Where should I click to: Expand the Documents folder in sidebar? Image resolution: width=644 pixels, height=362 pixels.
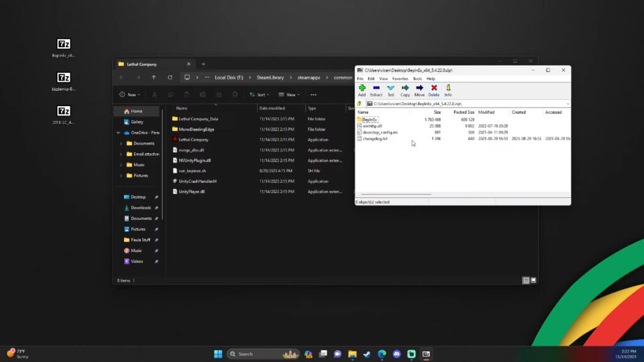coord(119,143)
